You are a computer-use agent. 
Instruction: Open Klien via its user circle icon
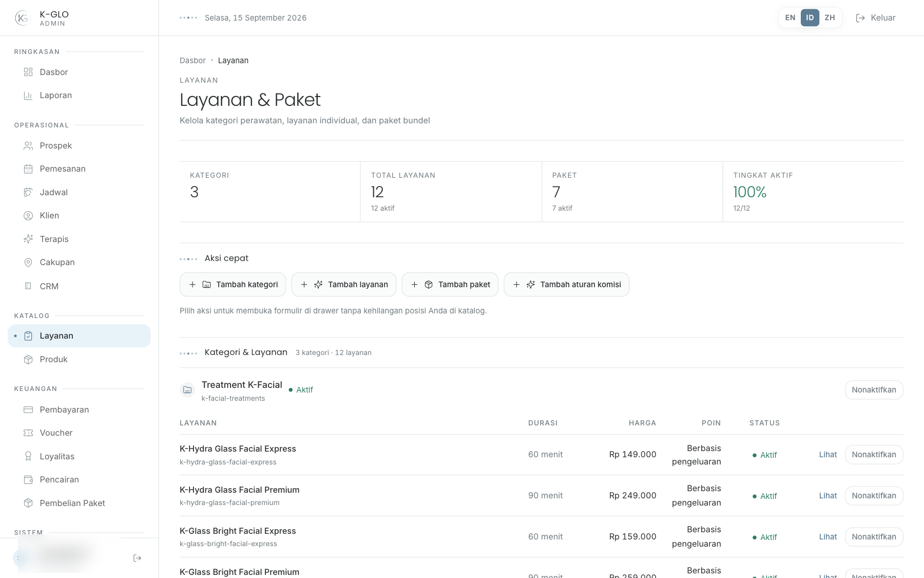click(x=28, y=215)
